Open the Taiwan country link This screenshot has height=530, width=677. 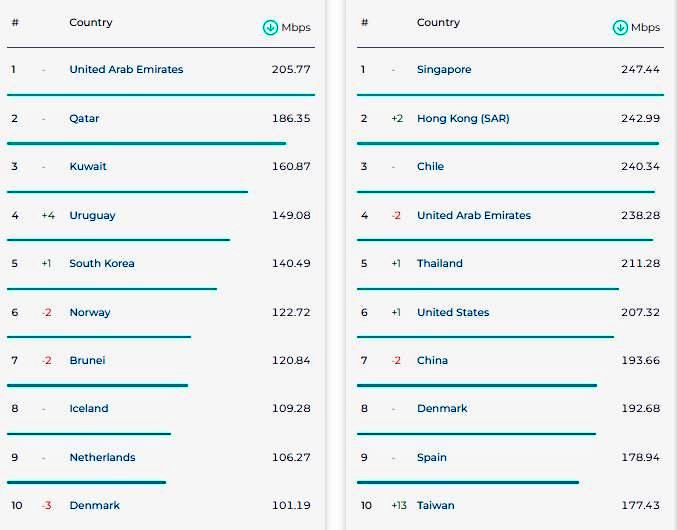(435, 505)
